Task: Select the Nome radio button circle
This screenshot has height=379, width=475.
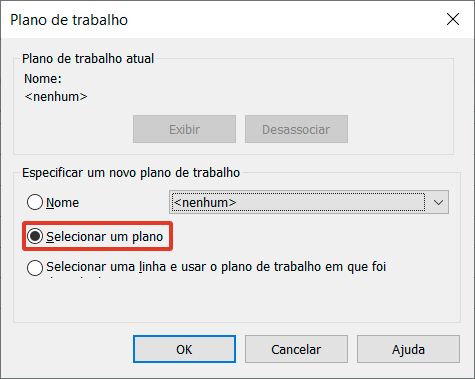Action: 35,202
